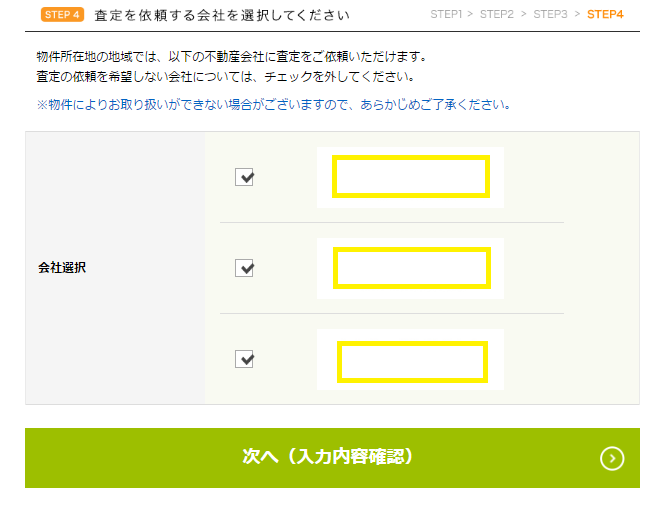Viewport: 665px width, 513px height.
Task: Click 次へ（入力内容確認）button
Action: pyautogui.click(x=332, y=458)
